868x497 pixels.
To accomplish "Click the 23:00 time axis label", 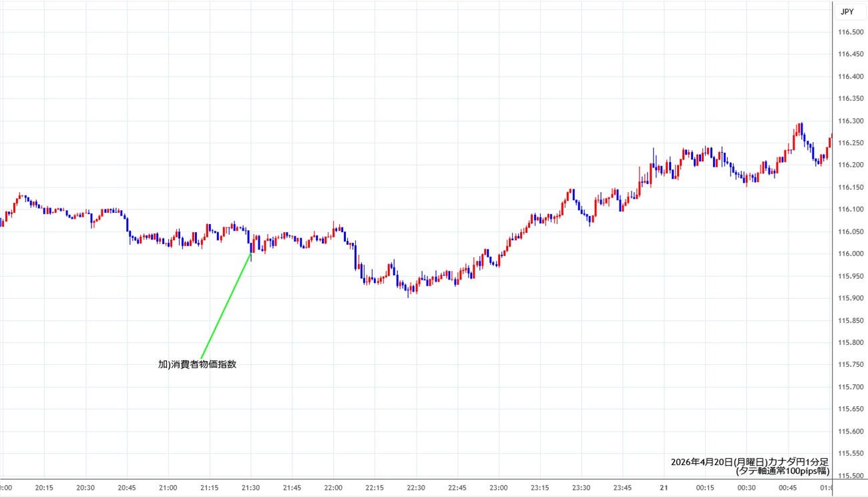I will 498,488.
